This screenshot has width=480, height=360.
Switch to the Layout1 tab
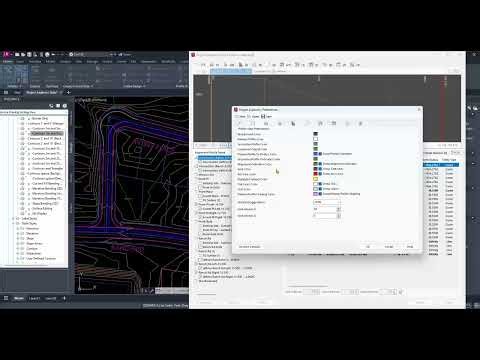(34, 298)
